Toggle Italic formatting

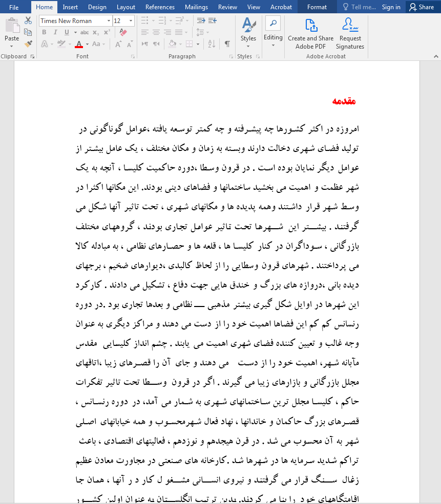55,32
